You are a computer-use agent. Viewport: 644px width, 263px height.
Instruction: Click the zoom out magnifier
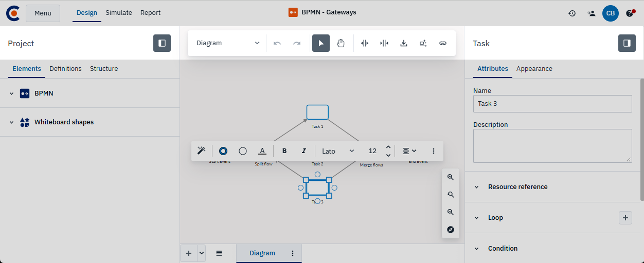pos(451,212)
